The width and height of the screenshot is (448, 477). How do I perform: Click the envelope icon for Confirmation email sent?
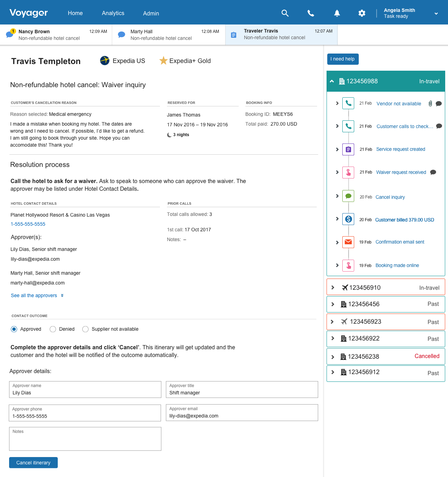[348, 242]
